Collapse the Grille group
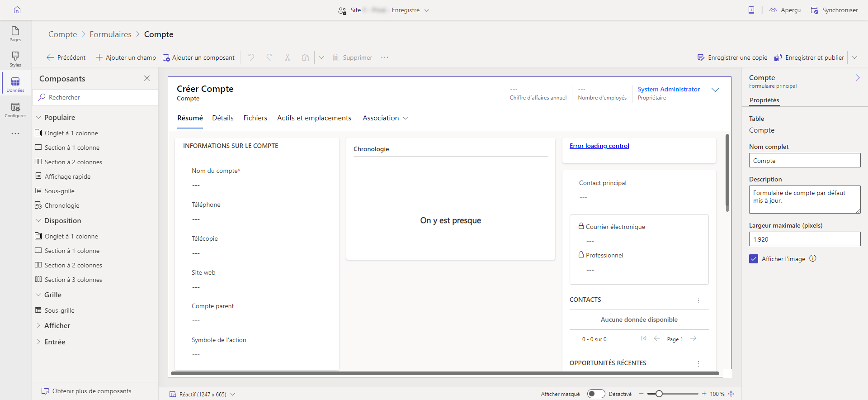Viewport: 868px width, 400px height. click(38, 295)
